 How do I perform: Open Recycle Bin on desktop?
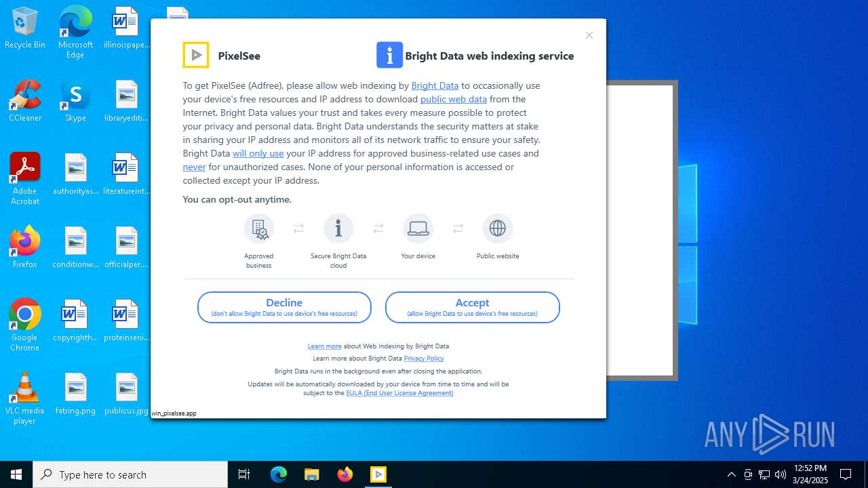tap(25, 28)
